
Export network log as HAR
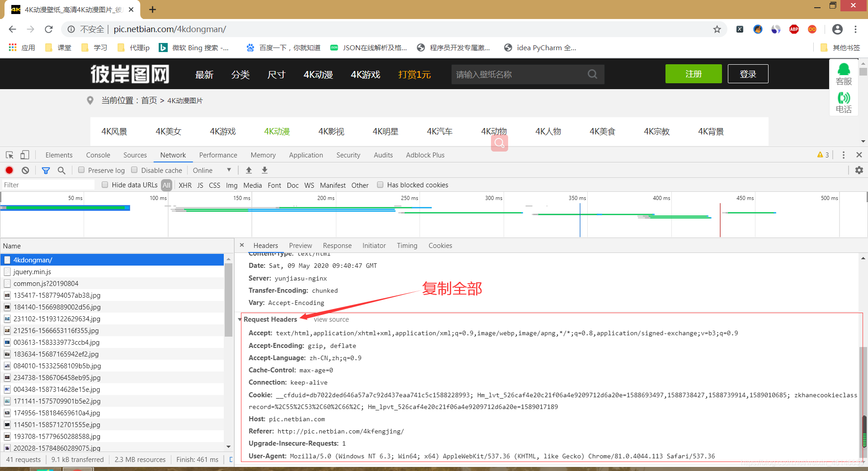pos(264,170)
